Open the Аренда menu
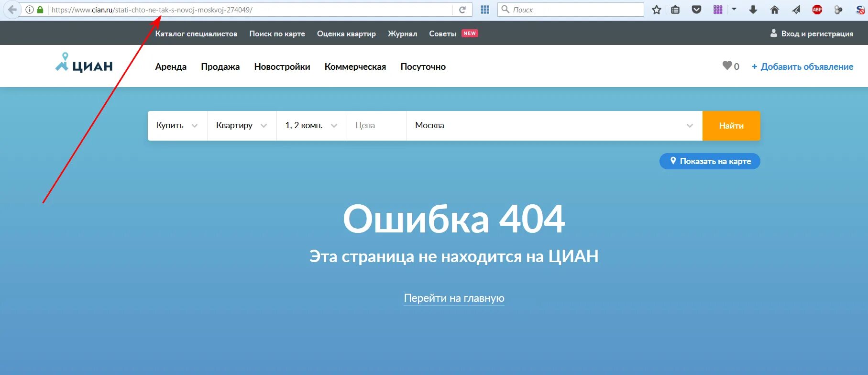The image size is (868, 375). pos(171,66)
